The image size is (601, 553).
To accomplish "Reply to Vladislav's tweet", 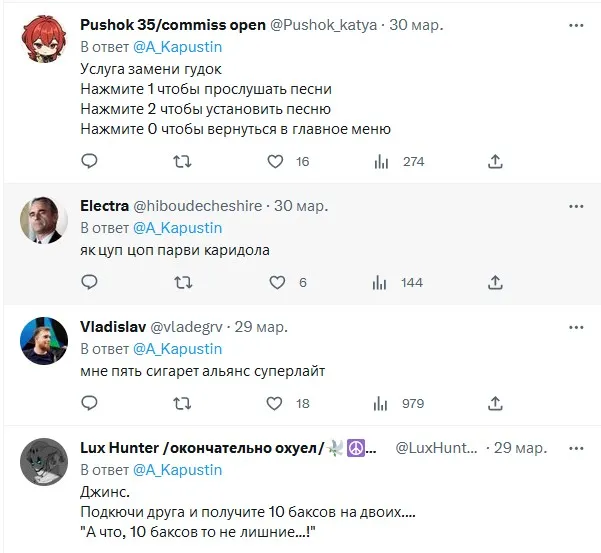I will (89, 403).
